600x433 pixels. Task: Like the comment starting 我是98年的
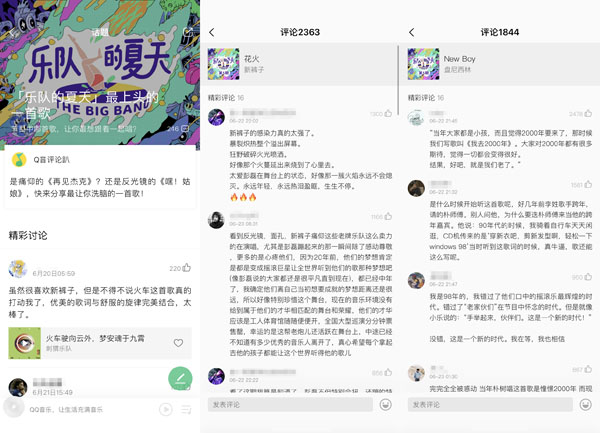tap(588, 277)
